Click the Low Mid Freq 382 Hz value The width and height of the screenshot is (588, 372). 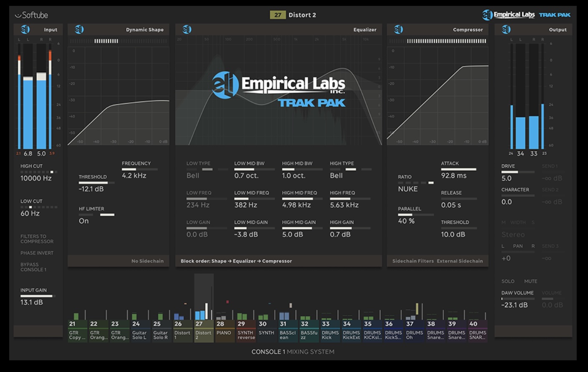coord(245,205)
